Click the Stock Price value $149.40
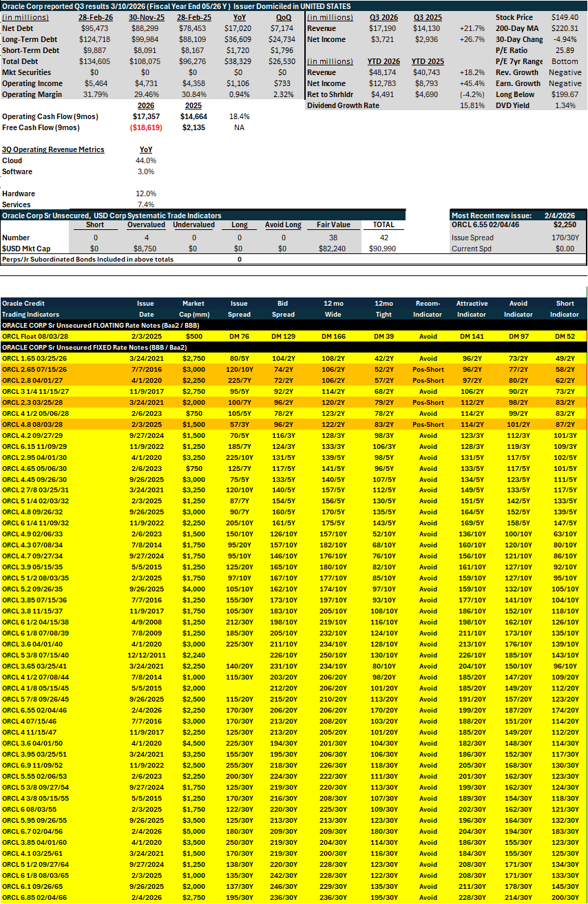The height and width of the screenshot is (904, 588). point(567,17)
